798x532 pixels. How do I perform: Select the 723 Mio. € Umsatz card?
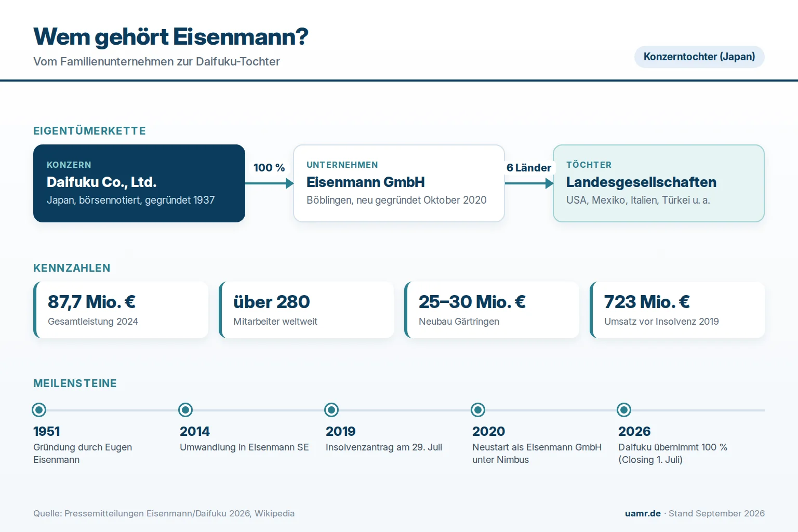677,310
